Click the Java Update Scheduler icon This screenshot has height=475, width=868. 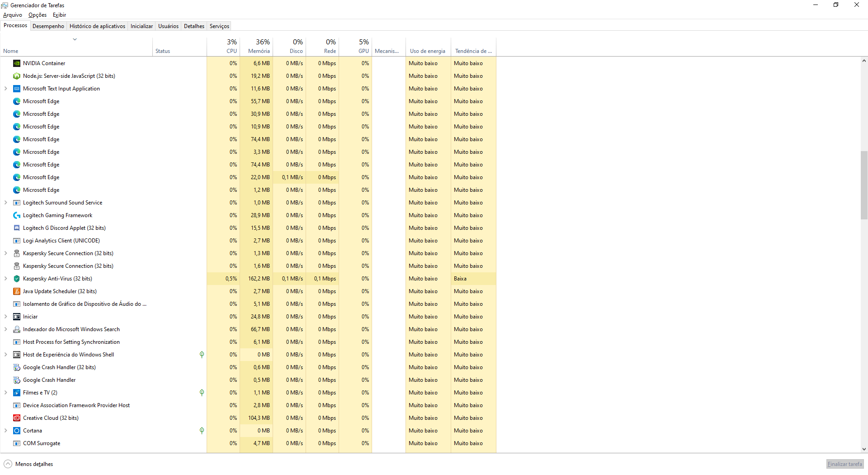pos(17,291)
